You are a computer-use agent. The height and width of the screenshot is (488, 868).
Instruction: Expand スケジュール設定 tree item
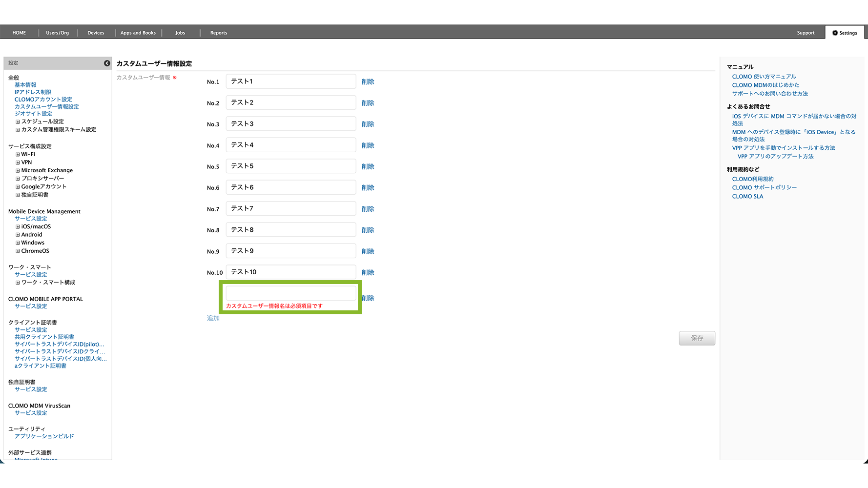click(18, 122)
